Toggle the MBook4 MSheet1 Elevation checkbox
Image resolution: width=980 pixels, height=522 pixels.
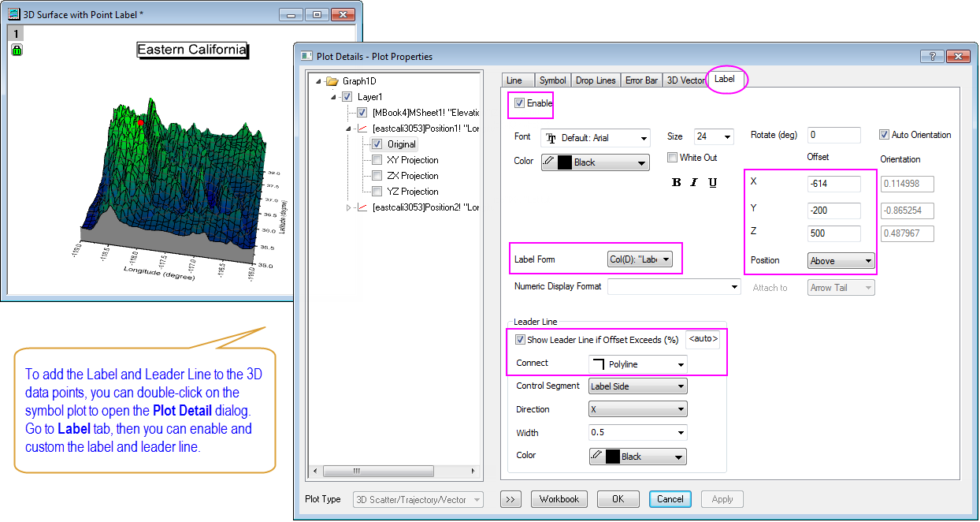362,113
